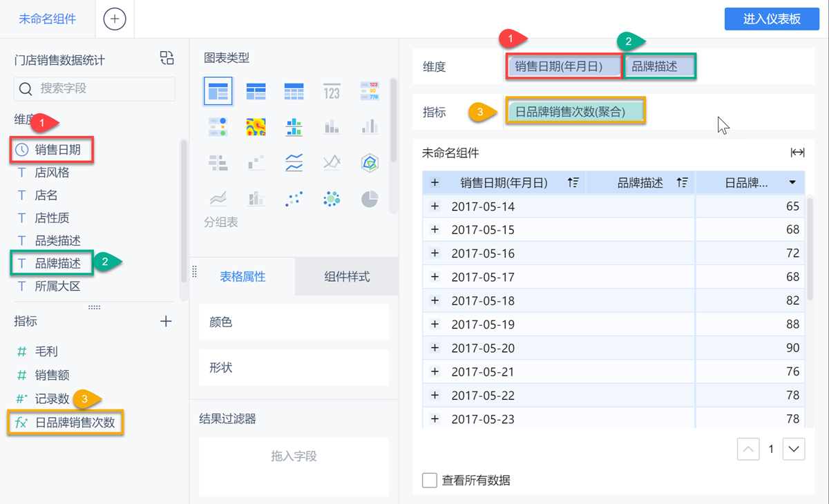Click the 形状 property box
This screenshot has height=504, width=829.
[294, 367]
